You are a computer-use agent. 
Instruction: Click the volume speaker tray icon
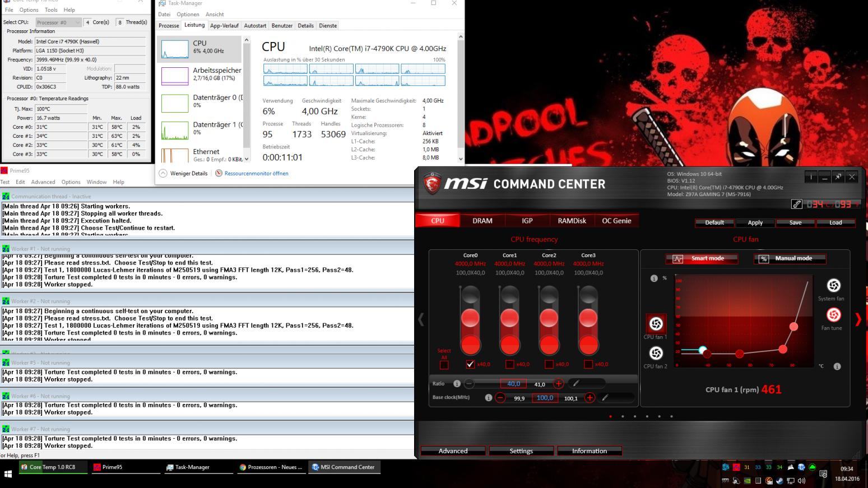click(801, 481)
